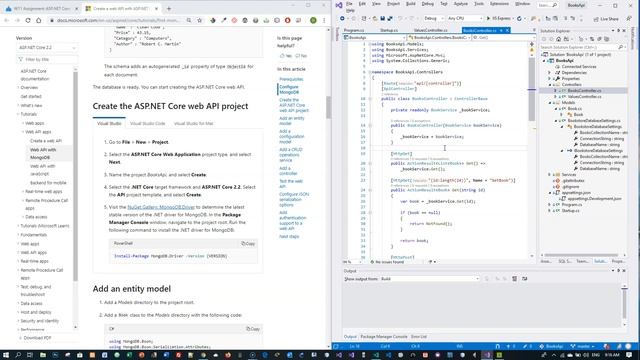Reload the browser page

click(28, 20)
